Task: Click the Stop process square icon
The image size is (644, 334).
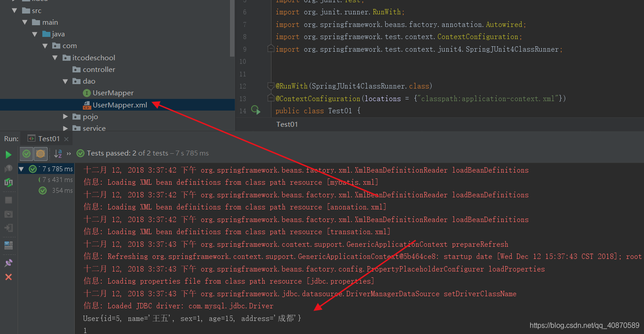Action: coord(8,200)
